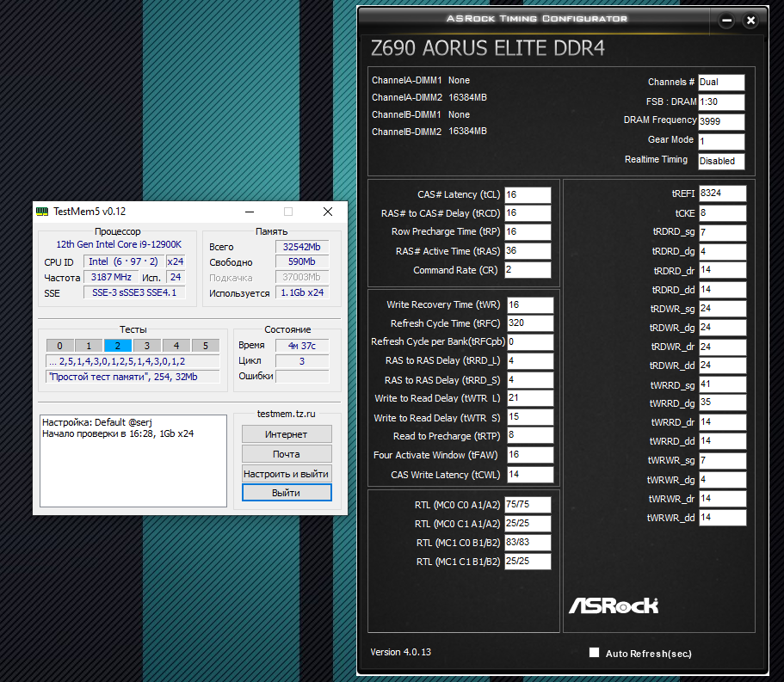Click the tRFCpb value field

(x=530, y=342)
